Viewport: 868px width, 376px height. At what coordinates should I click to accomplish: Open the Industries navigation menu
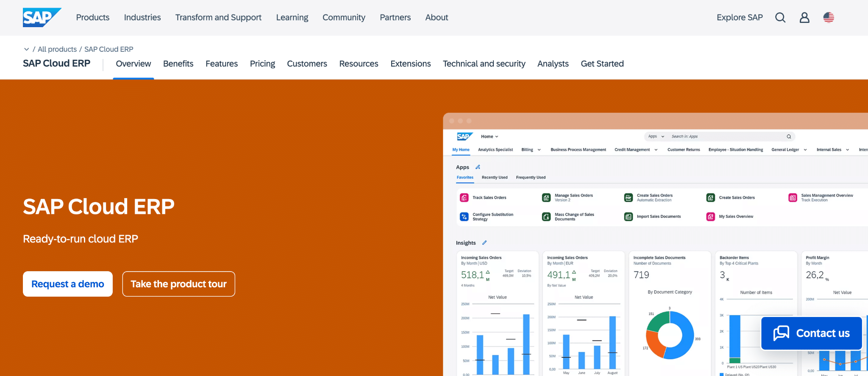(142, 17)
